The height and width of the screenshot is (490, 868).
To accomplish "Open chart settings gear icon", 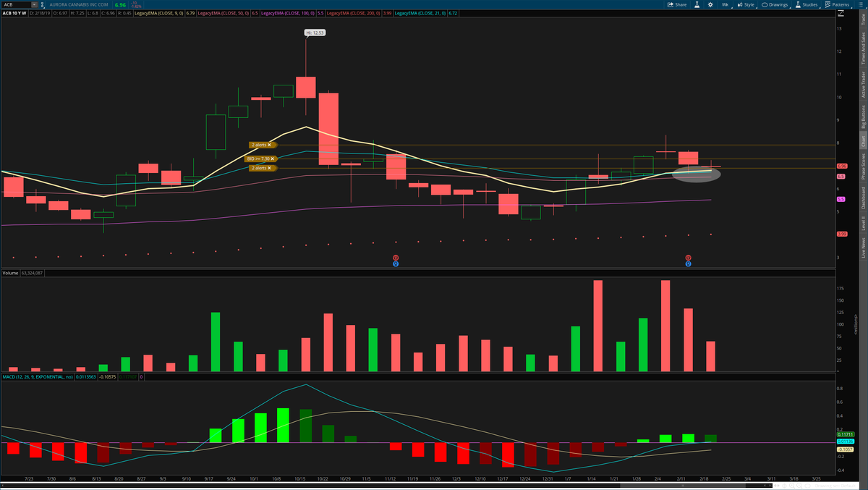I will pyautogui.click(x=710, y=4).
